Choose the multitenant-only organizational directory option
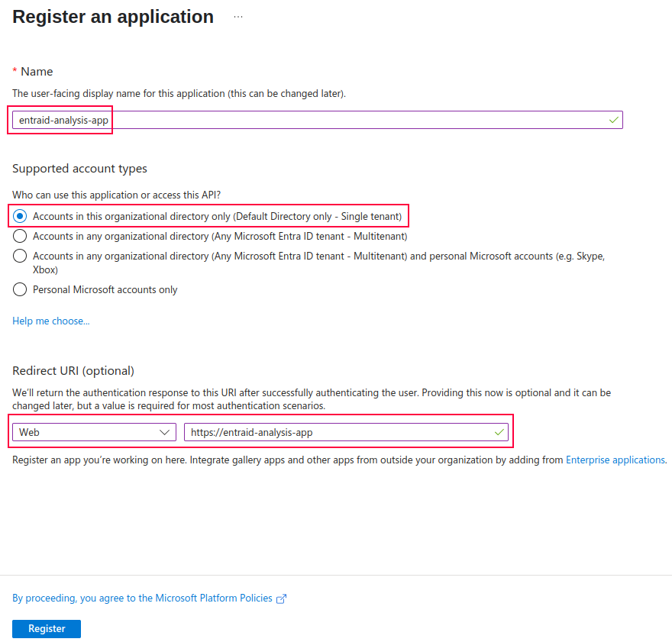This screenshot has height=642, width=672. (21, 237)
